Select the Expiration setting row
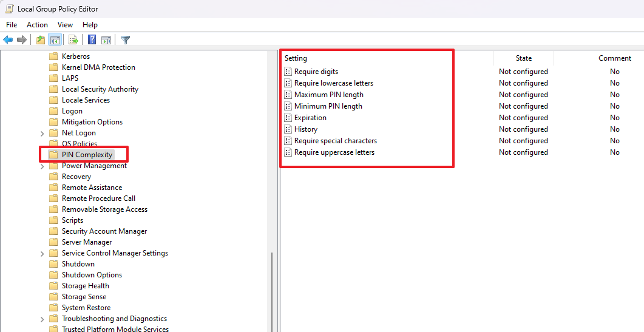This screenshot has height=332, width=644. coord(311,118)
